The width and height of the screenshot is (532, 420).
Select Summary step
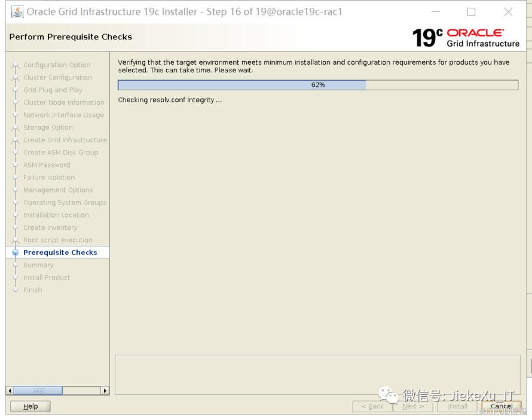(x=38, y=265)
